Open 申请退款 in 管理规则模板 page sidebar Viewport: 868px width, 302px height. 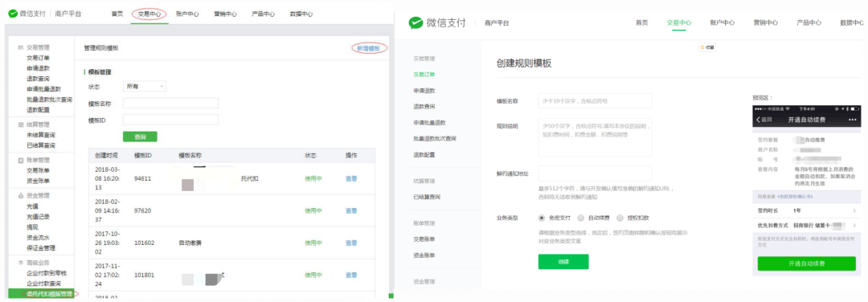38,68
